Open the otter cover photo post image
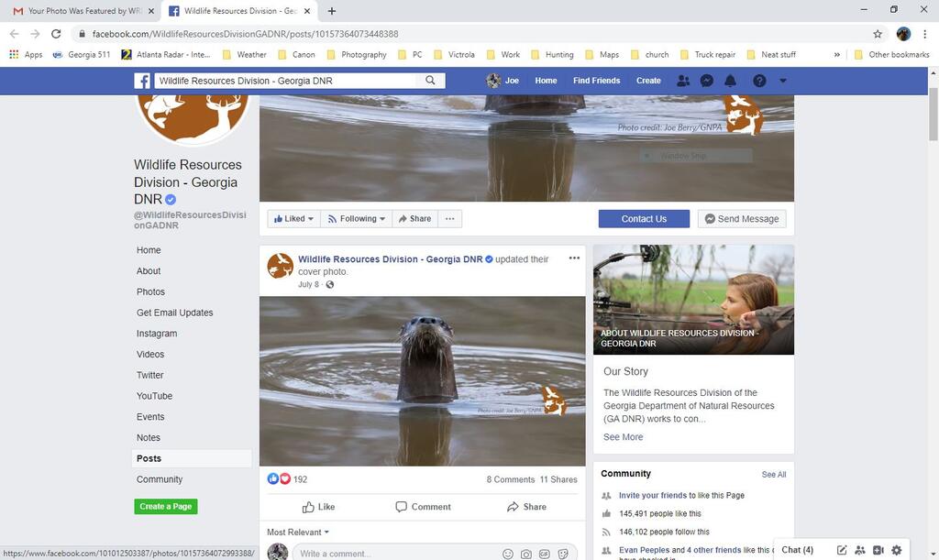 pyautogui.click(x=422, y=381)
